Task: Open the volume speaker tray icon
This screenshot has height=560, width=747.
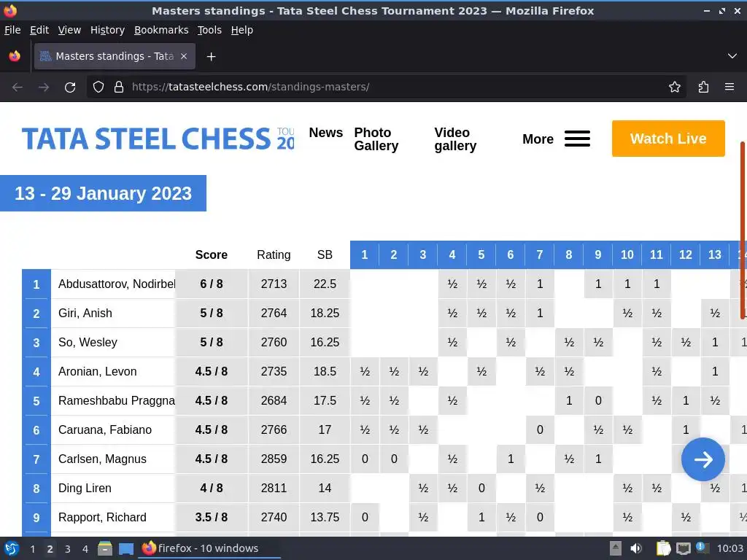Action: click(x=635, y=548)
